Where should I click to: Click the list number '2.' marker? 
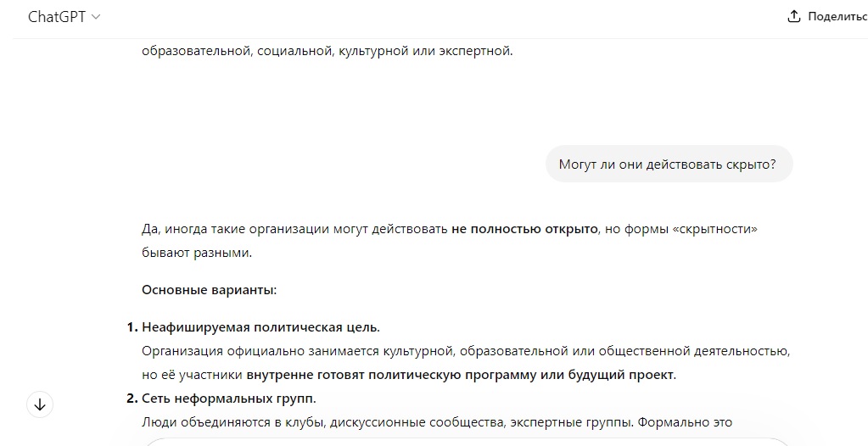(132, 399)
